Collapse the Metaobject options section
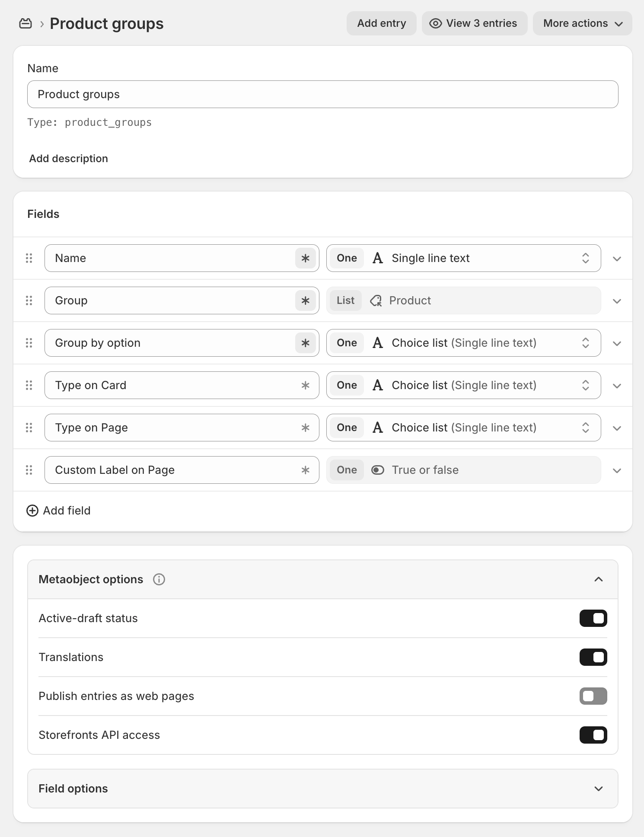Image resolution: width=644 pixels, height=837 pixels. [x=598, y=579]
